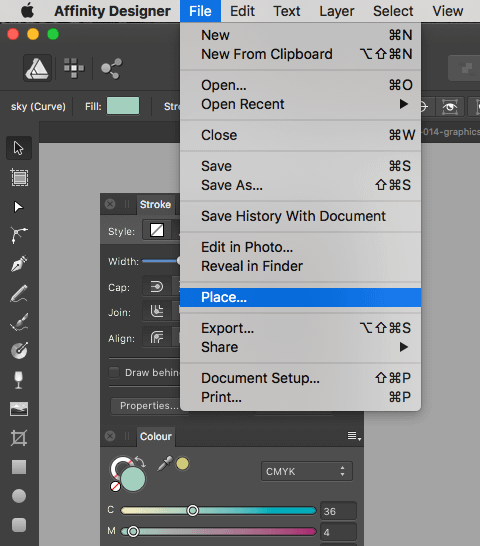Select the Vector Brush tool
Screen dimensions: 480x546
(x=19, y=322)
